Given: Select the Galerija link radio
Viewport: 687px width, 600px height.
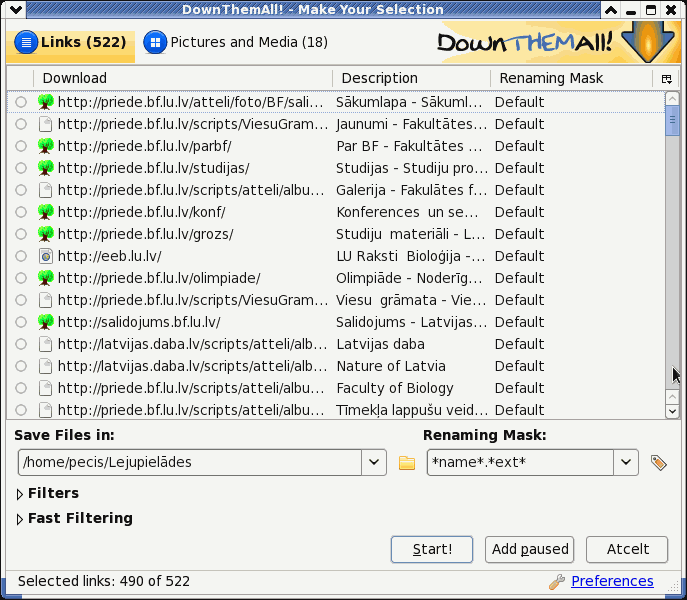Looking at the screenshot, I should (21, 190).
